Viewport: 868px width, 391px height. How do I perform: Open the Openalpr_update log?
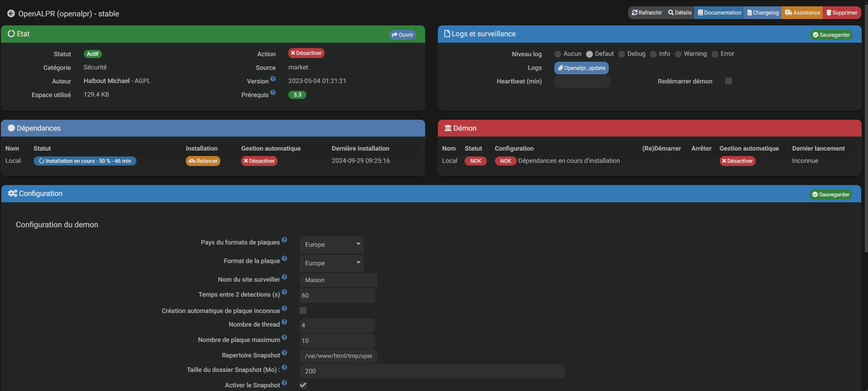[582, 68]
